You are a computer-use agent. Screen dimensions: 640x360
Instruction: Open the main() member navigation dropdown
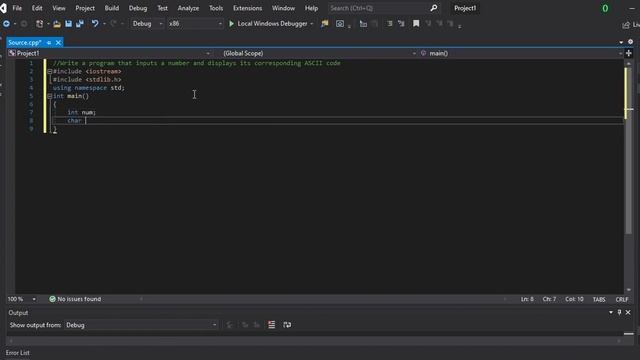click(x=521, y=53)
